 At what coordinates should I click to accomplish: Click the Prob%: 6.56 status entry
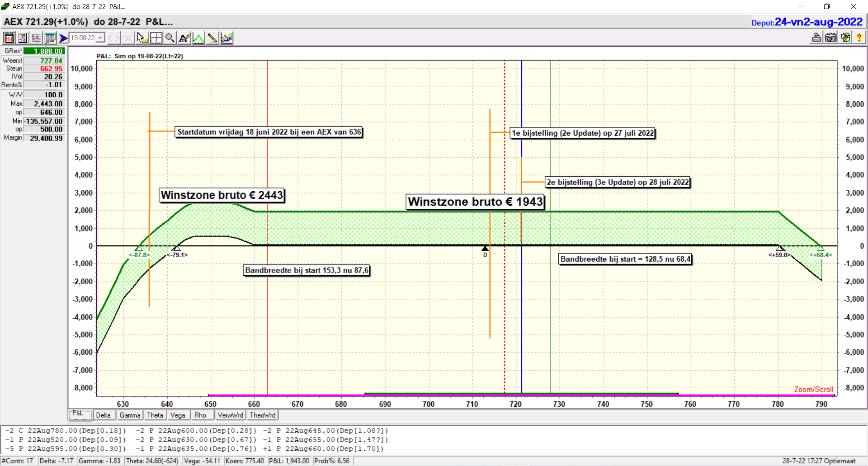332,461
